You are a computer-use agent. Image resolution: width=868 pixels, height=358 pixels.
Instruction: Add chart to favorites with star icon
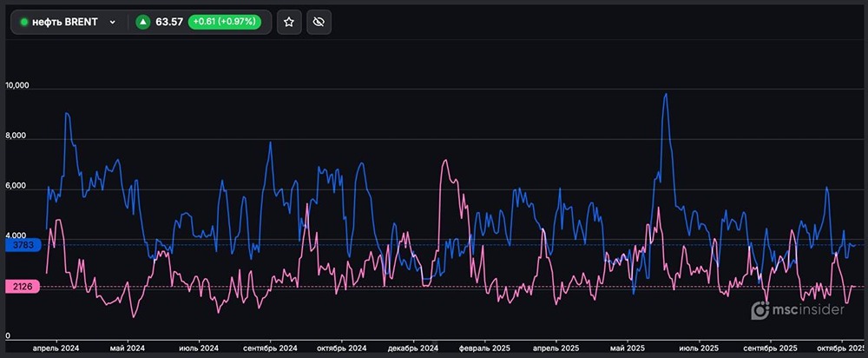point(289,22)
